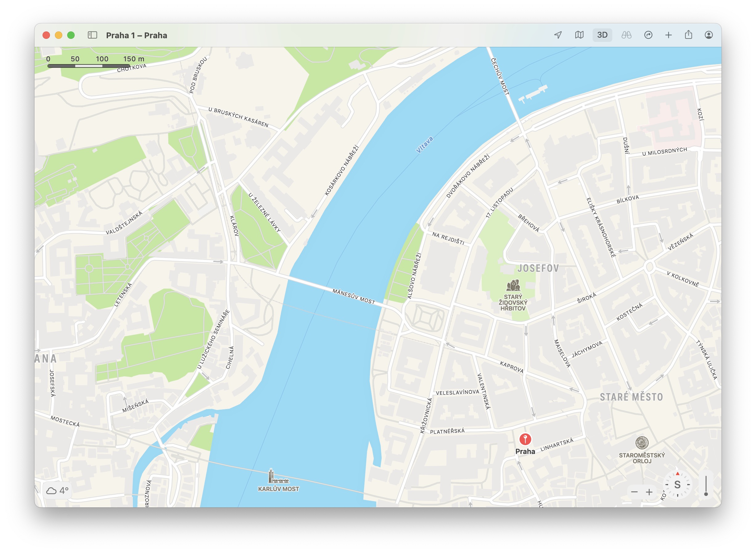
Task: Click the zoom out minus button
Action: (x=634, y=492)
